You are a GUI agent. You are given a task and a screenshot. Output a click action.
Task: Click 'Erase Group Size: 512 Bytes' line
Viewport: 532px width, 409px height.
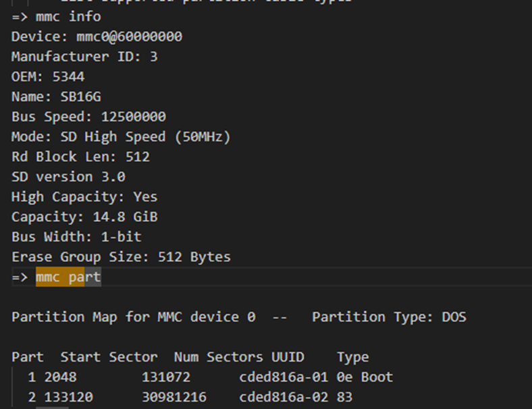tap(121, 256)
